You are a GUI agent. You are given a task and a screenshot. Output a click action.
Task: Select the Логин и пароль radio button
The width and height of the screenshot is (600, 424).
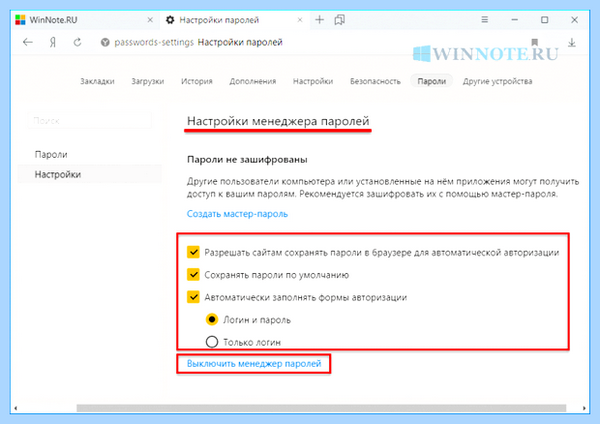pyautogui.click(x=212, y=319)
